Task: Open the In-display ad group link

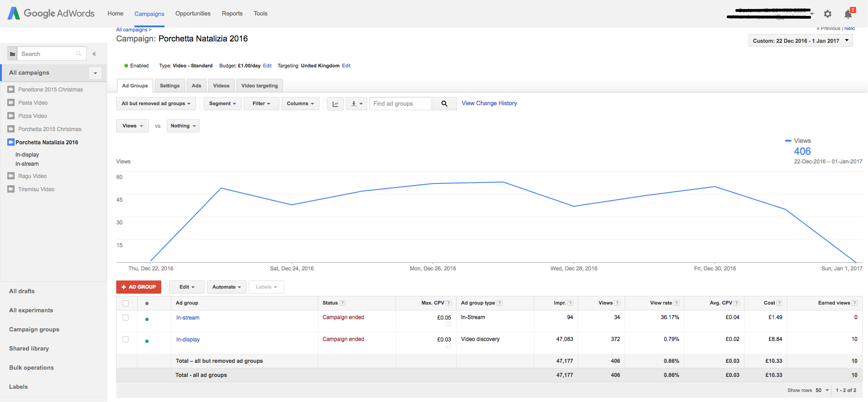Action: point(188,340)
